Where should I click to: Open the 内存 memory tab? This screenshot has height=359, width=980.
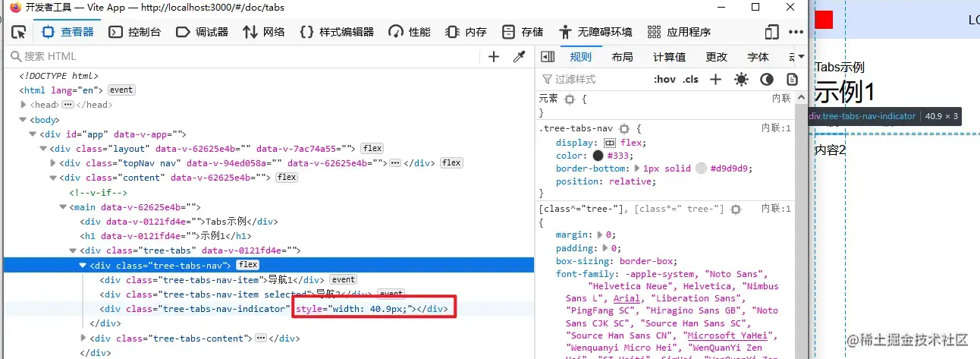point(466,32)
